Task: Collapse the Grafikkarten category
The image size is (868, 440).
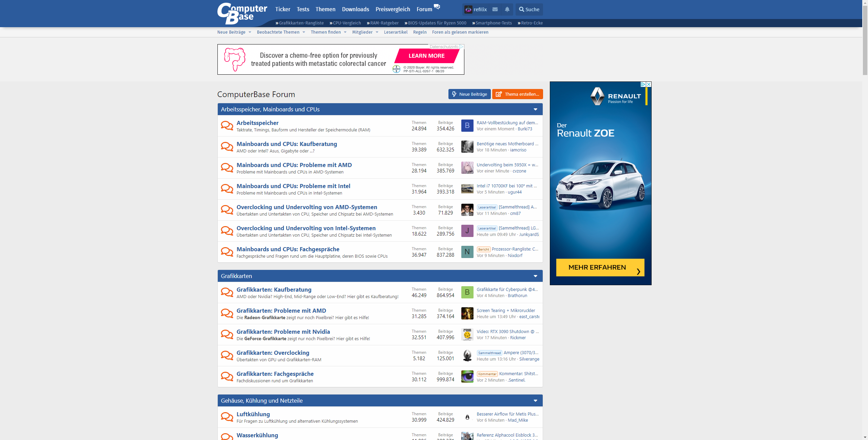Action: 535,276
